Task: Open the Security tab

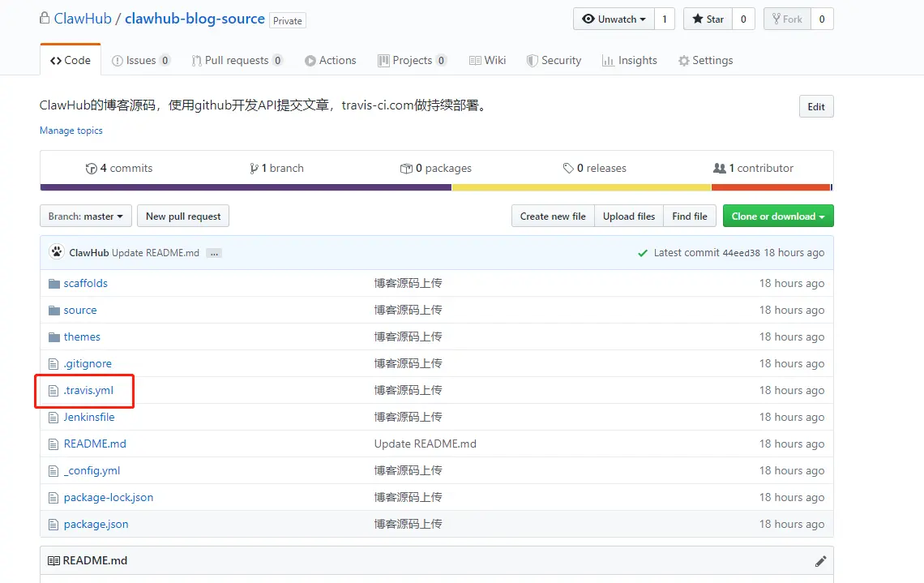Action: tap(554, 60)
